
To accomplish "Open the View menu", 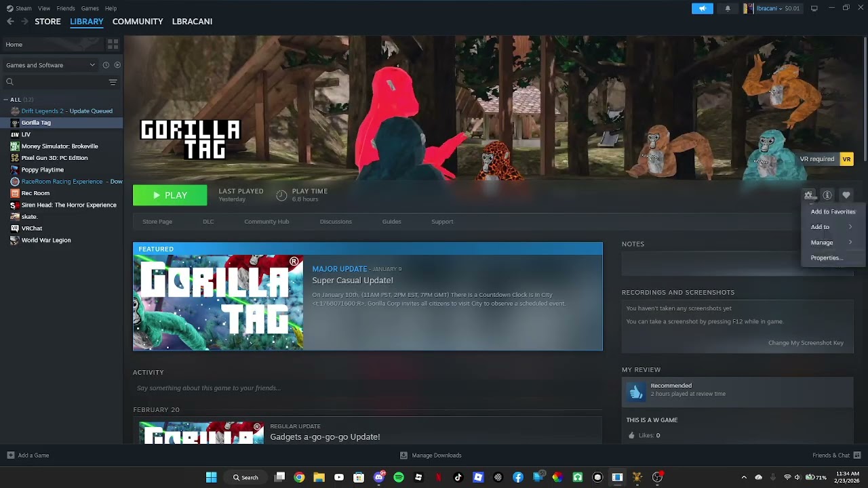I will point(44,8).
